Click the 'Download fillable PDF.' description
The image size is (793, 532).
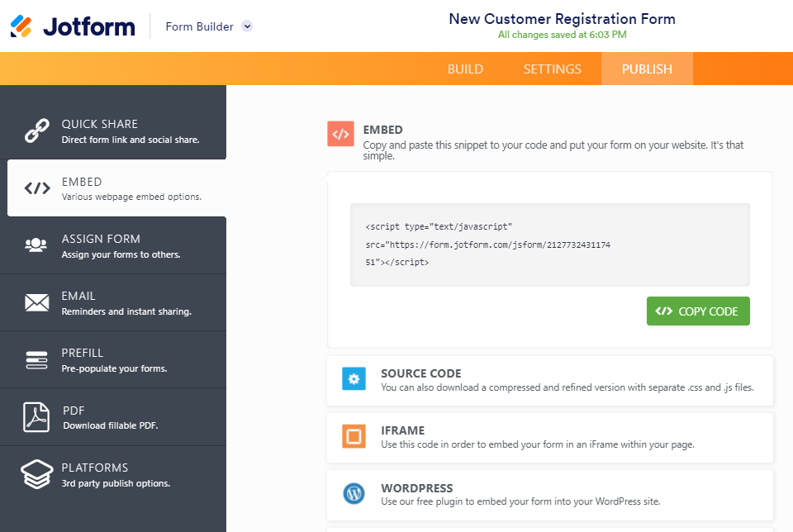110,425
